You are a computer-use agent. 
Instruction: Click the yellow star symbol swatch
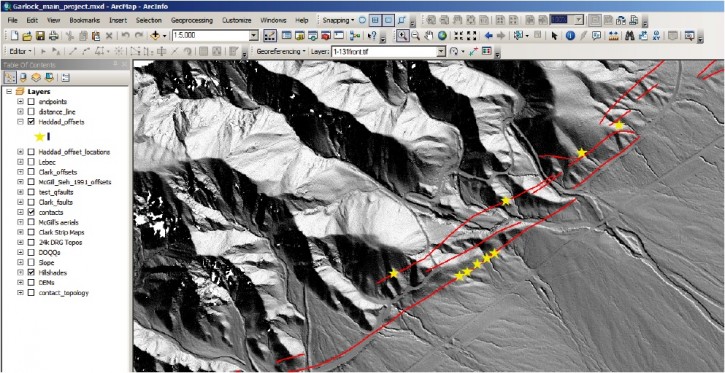tap(39, 136)
